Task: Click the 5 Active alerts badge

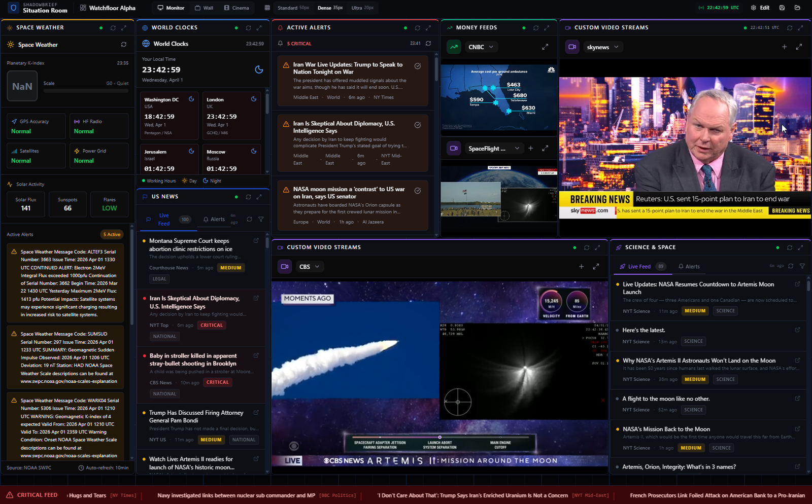Action: tap(112, 234)
